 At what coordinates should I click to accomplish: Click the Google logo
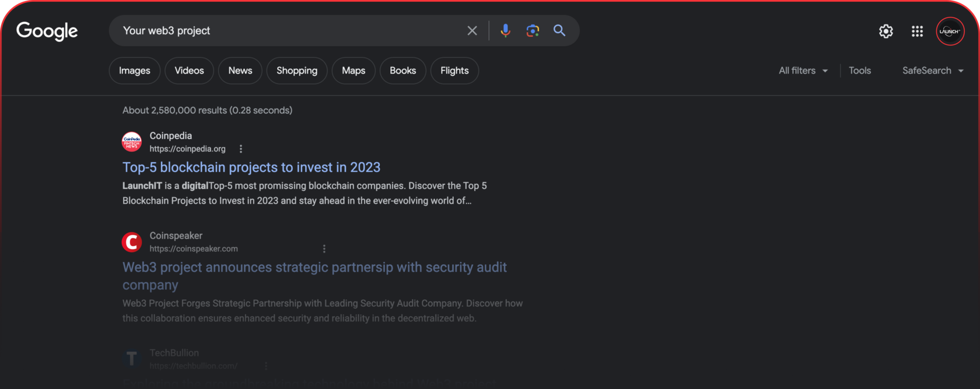[x=47, y=31]
